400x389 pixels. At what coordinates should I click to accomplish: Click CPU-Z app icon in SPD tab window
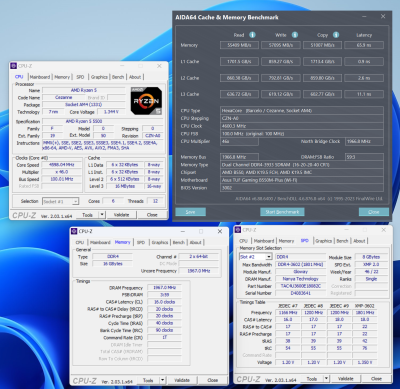(x=238, y=230)
